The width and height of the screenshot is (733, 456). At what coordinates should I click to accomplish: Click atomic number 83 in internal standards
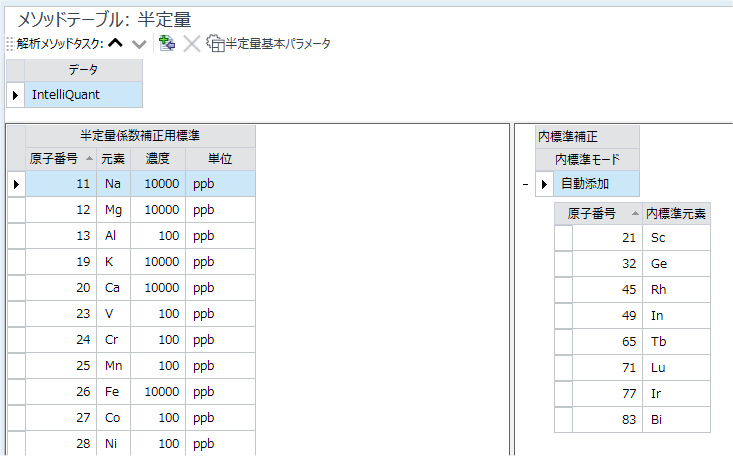tap(607, 420)
